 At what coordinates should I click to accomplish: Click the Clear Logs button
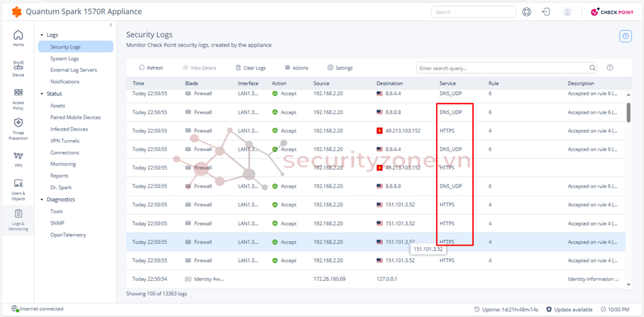click(250, 68)
